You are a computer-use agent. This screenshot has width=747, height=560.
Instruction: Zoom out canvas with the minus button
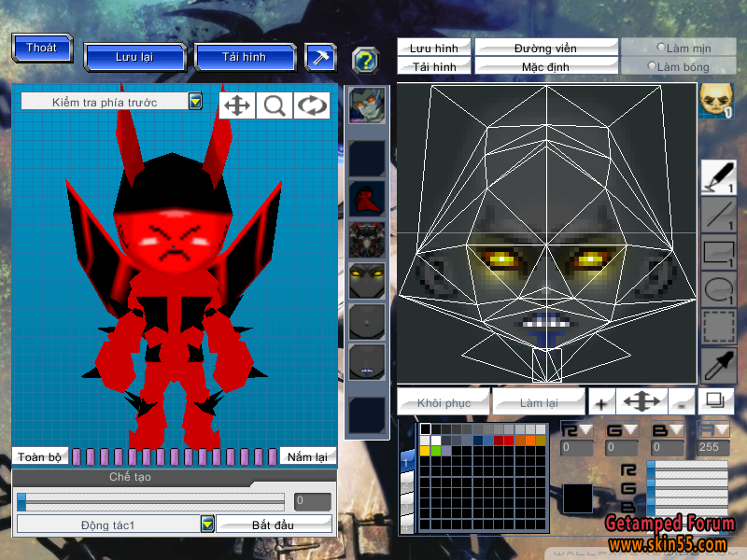tap(682, 403)
